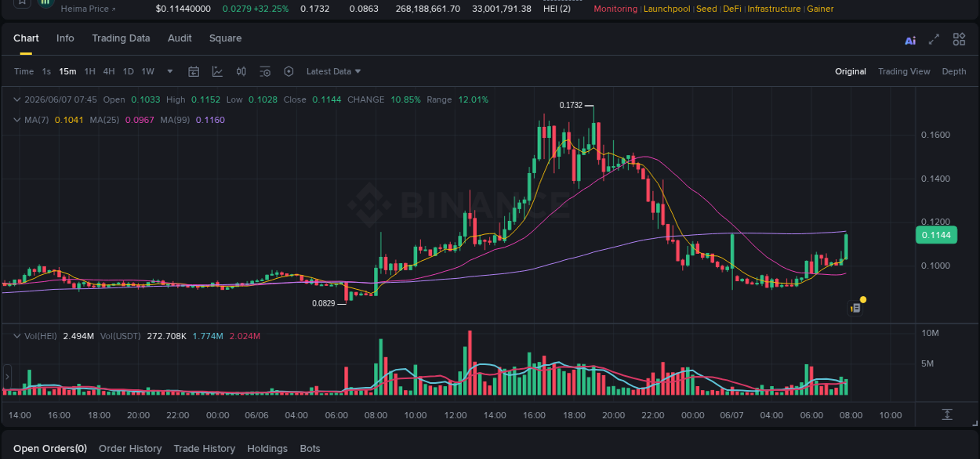980x459 pixels.
Task: Open the Bots tab
Action: [310, 448]
